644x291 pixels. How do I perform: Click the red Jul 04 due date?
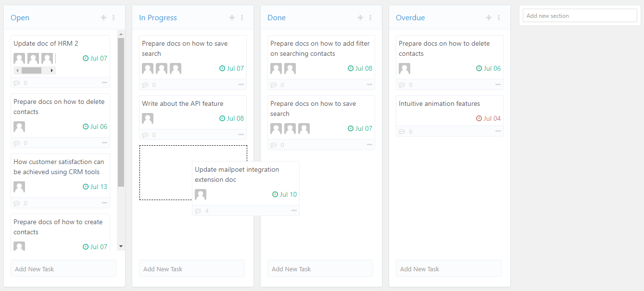pyautogui.click(x=488, y=118)
